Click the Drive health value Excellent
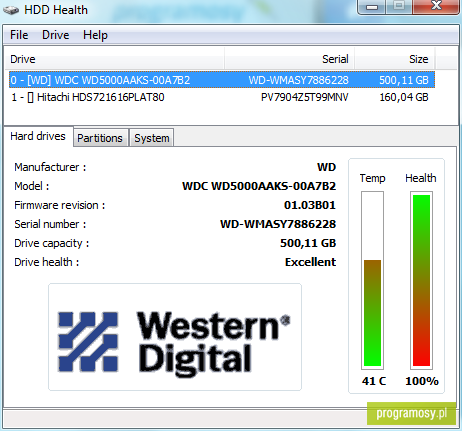 [x=310, y=262]
